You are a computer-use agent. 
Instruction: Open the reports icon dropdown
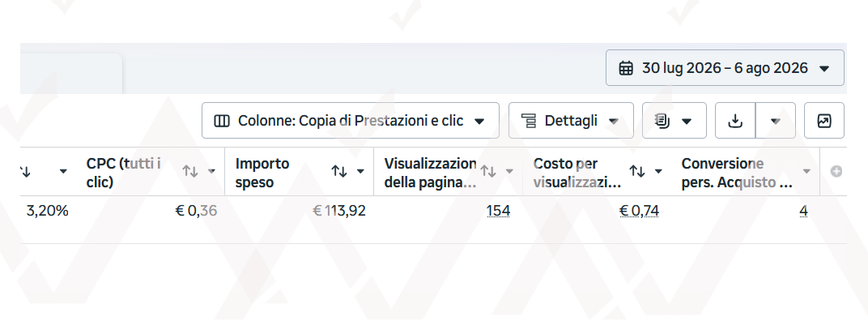pyautogui.click(x=674, y=120)
